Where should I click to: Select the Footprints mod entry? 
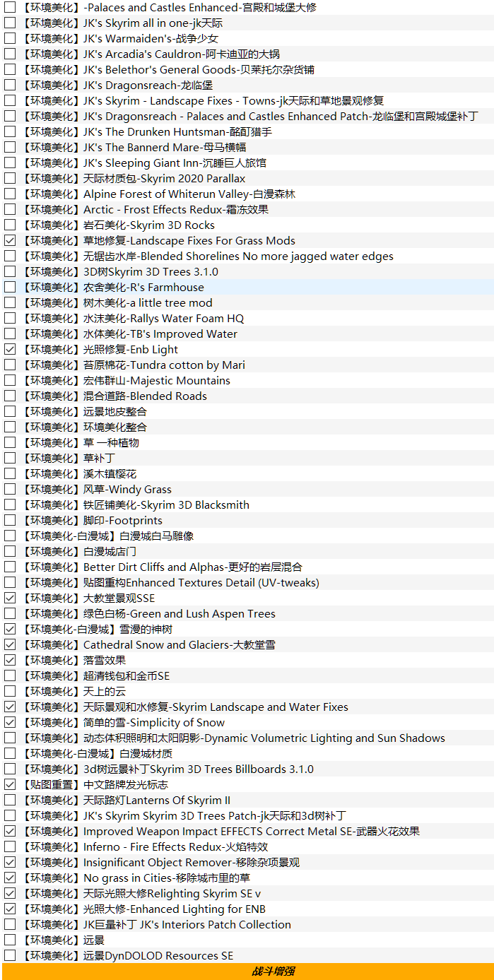93,520
